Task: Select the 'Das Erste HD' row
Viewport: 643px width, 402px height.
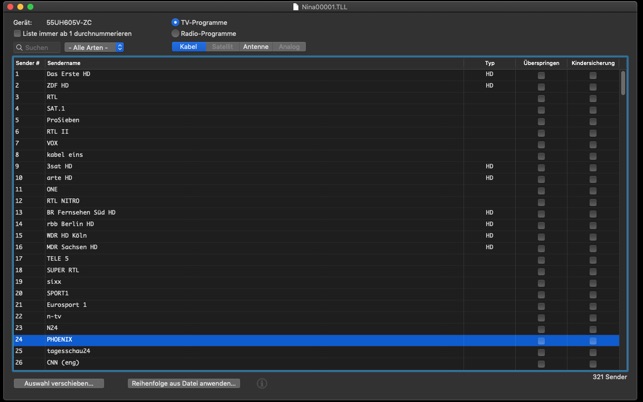Action: 316,74
